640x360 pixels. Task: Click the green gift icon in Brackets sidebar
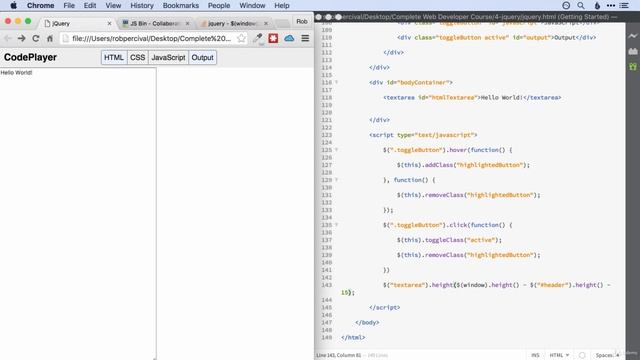pyautogui.click(x=633, y=67)
